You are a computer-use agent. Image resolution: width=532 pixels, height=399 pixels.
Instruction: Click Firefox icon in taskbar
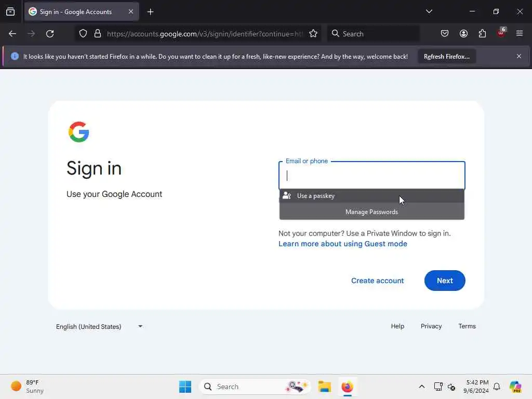pos(347,387)
